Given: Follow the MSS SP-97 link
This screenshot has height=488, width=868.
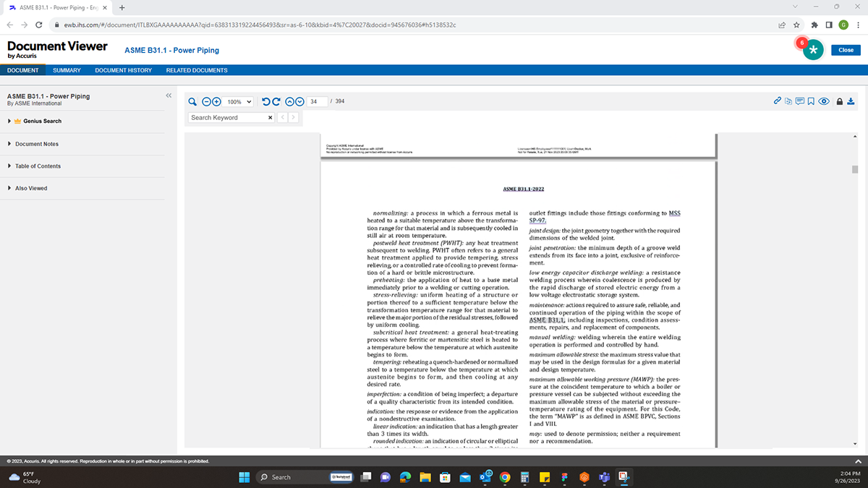Looking at the screenshot, I should (x=605, y=217).
